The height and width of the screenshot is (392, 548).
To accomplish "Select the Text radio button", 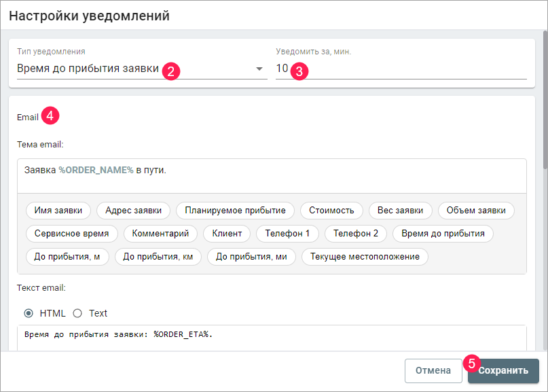I will coord(77,313).
